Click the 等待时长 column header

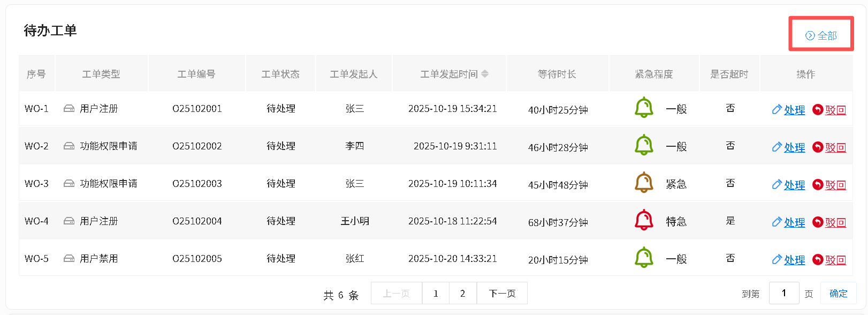click(x=557, y=74)
